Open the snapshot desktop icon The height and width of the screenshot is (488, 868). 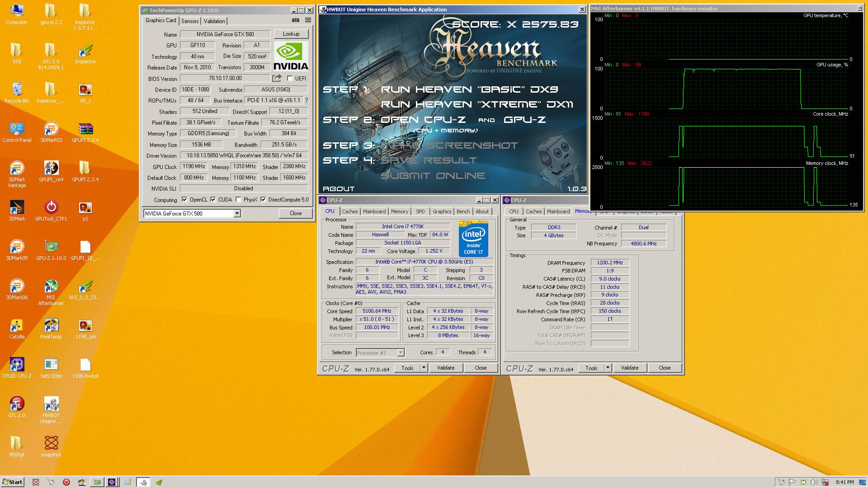tap(51, 446)
